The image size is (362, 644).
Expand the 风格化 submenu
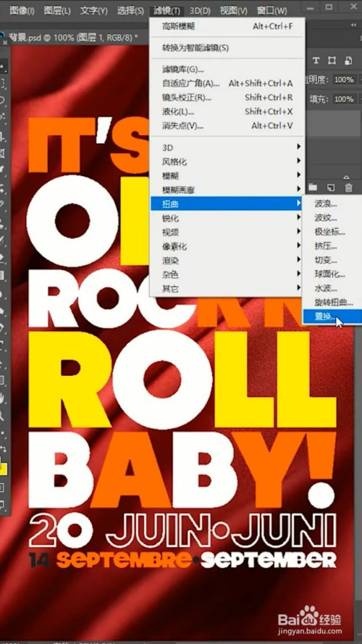pos(227,162)
